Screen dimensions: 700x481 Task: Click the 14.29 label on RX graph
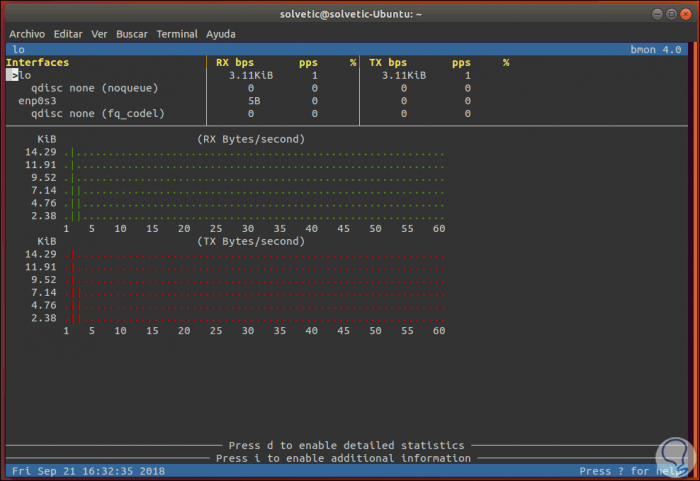click(x=41, y=152)
